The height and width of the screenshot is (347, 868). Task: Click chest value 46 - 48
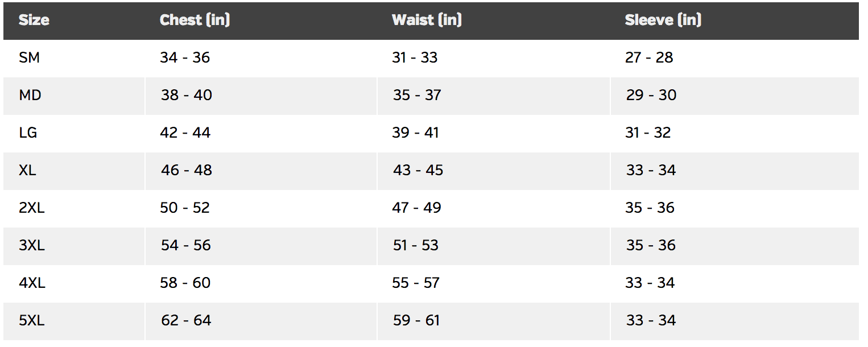click(187, 170)
